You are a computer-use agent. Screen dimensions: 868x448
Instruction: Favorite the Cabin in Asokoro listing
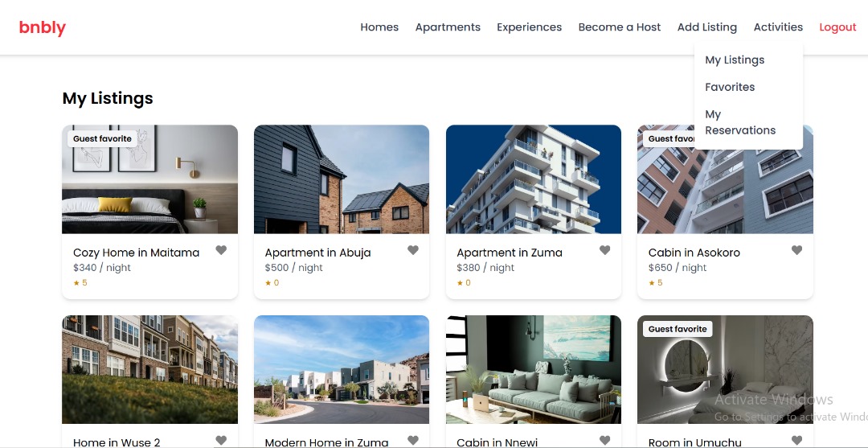tap(796, 250)
